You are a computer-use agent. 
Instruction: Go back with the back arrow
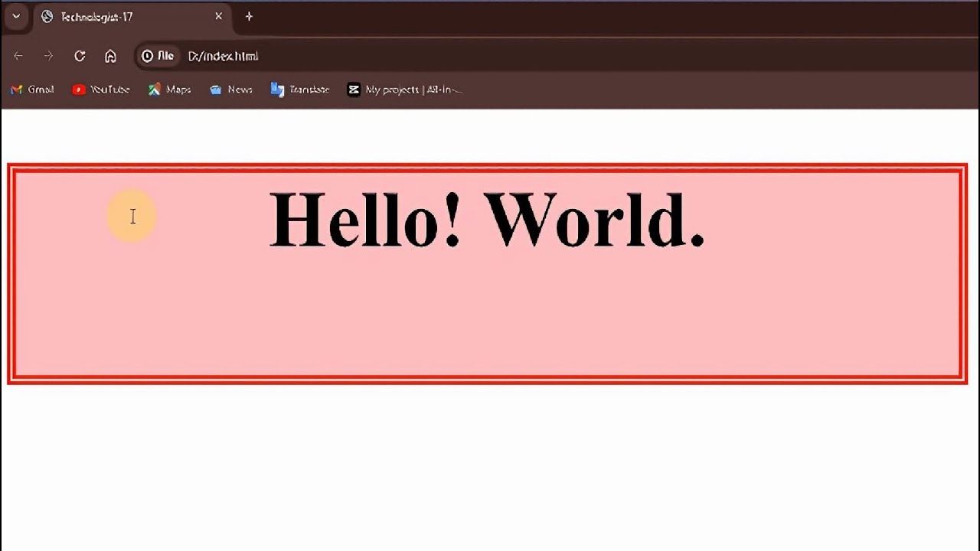click(18, 56)
